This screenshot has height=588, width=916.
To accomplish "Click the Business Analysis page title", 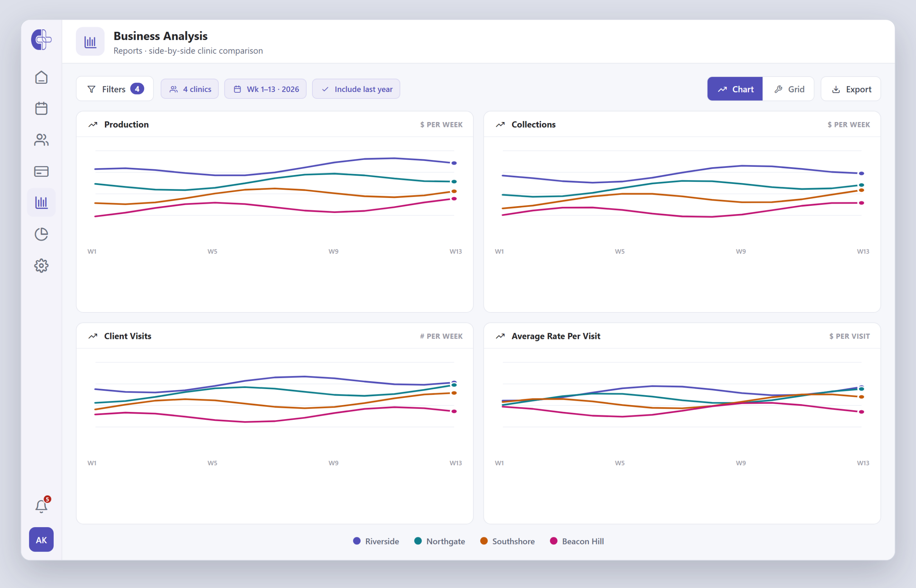I will coord(161,36).
